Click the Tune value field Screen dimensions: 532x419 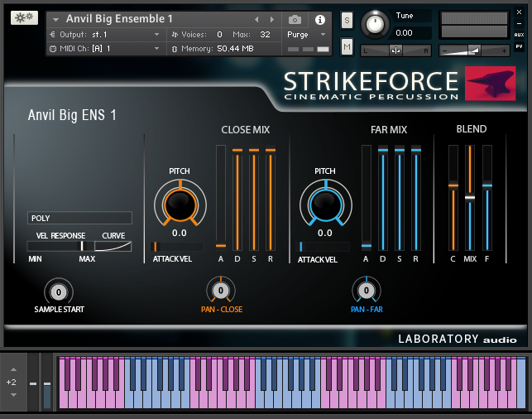[413, 33]
